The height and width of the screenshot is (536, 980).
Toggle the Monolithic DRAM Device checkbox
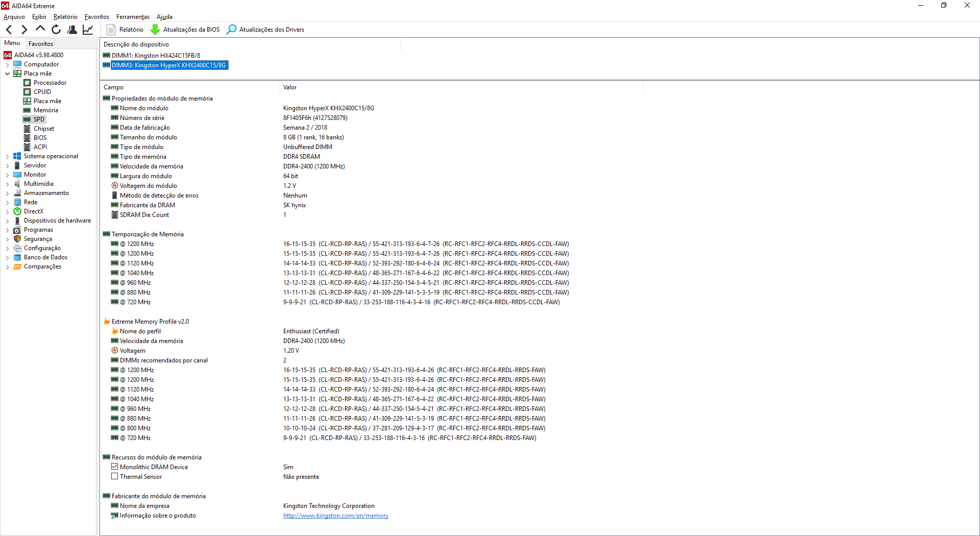pyautogui.click(x=115, y=467)
